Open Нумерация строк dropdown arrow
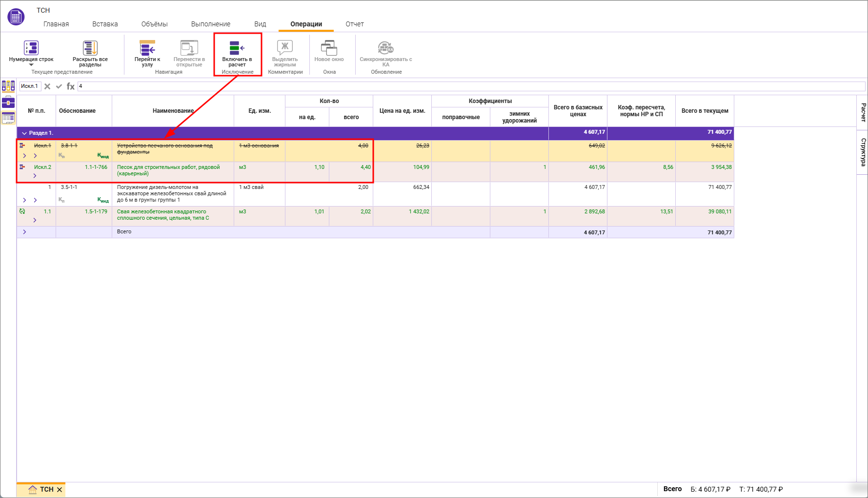Viewport: 868px width, 498px height. click(31, 65)
